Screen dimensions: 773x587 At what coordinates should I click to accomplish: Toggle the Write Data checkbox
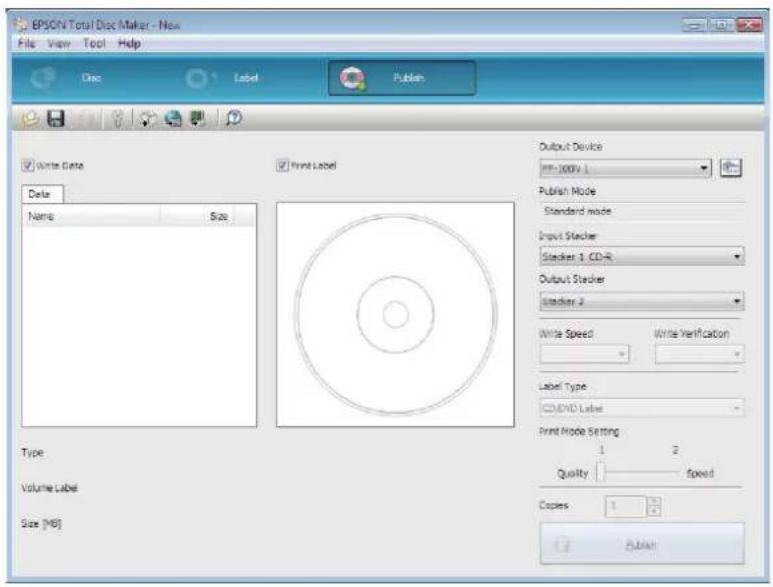[28, 166]
